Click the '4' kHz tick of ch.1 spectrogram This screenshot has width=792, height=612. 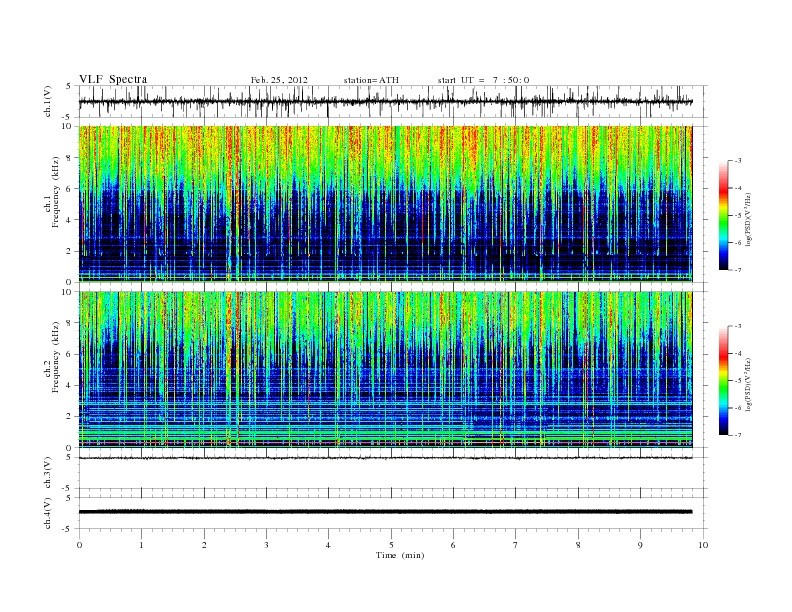point(69,220)
